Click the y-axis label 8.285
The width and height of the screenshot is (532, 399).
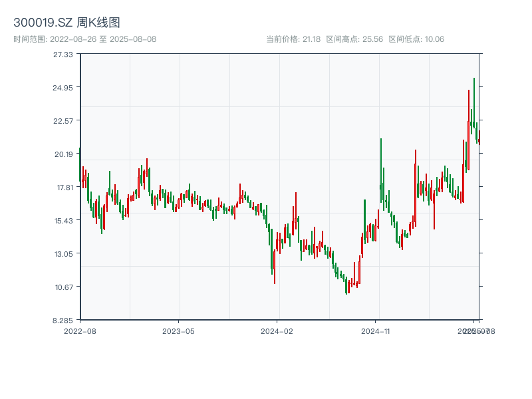(63, 321)
